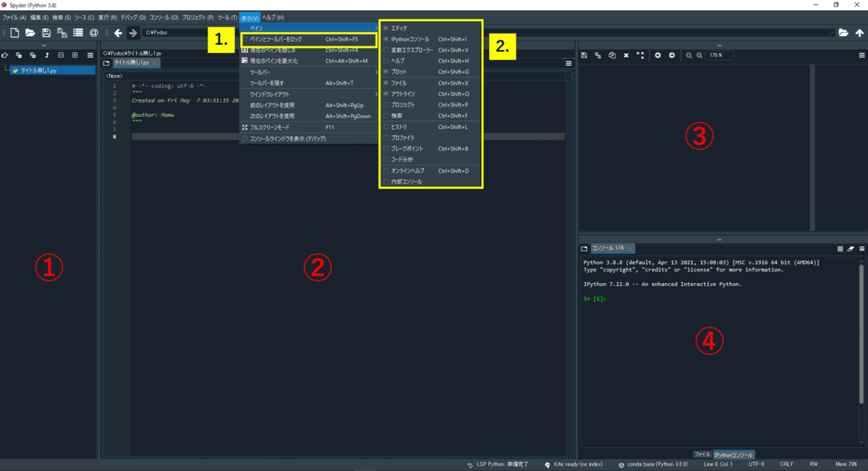Zoom in the plot with the magnifier plus
868x471 pixels.
700,55
